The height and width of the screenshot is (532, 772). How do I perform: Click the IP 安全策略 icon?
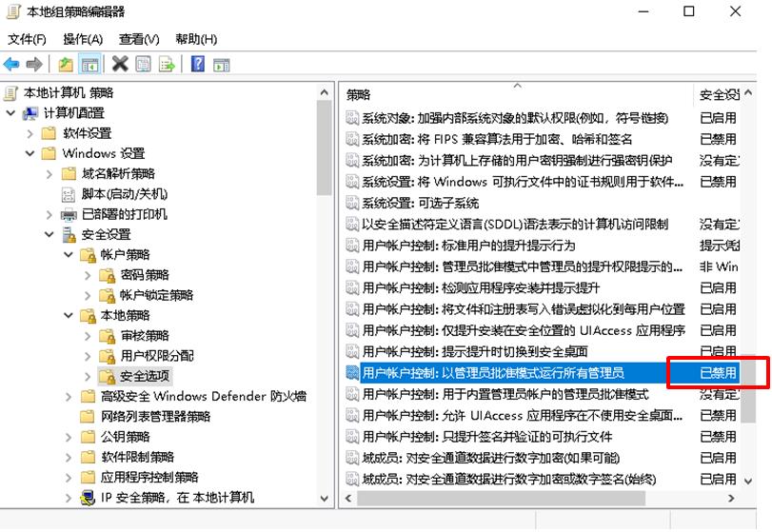pos(88,498)
